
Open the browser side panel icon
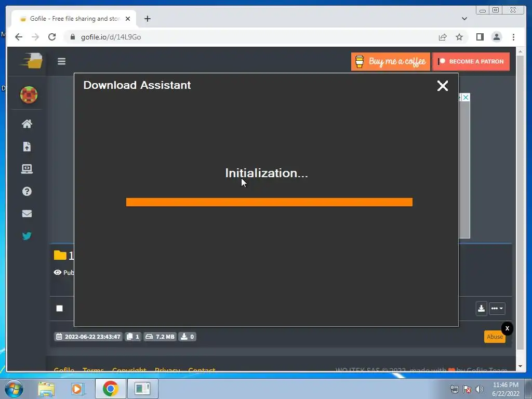480,37
